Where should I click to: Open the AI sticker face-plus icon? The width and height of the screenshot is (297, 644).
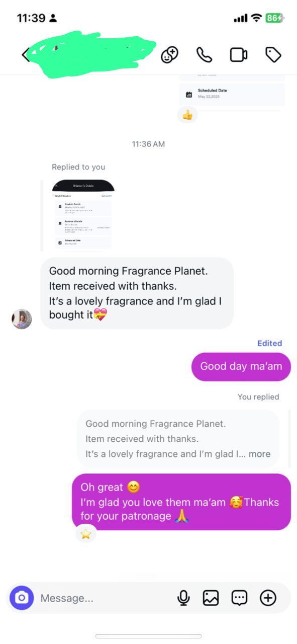(169, 55)
